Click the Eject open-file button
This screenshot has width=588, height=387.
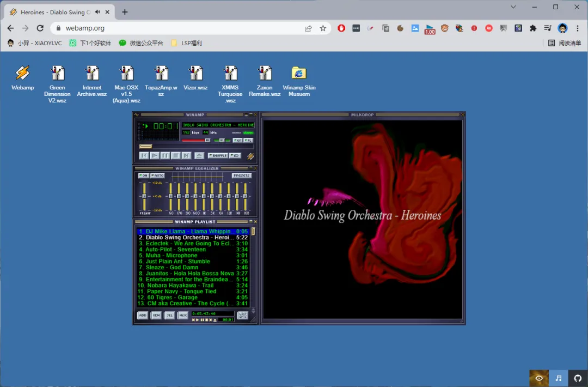coord(199,155)
